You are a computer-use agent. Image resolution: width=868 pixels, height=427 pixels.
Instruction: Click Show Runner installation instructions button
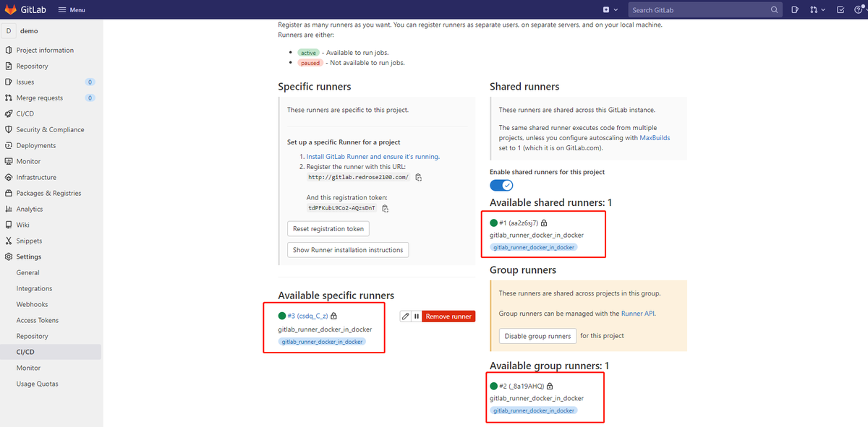[348, 250]
